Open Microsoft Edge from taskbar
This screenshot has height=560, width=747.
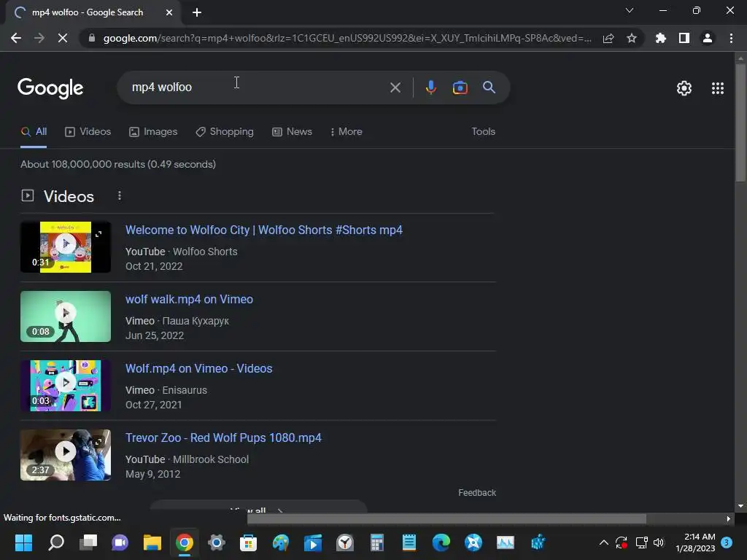click(441, 542)
